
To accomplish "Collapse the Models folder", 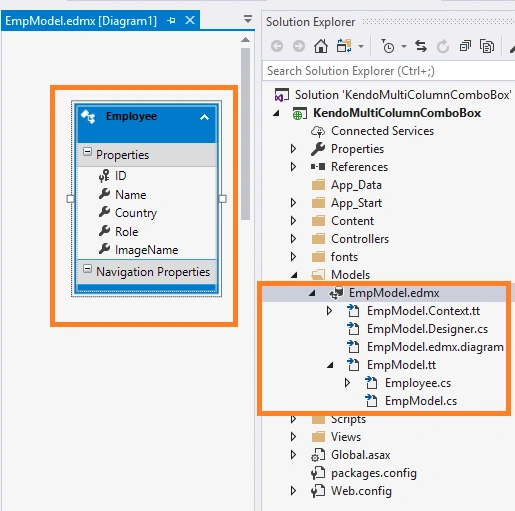I will click(x=294, y=275).
